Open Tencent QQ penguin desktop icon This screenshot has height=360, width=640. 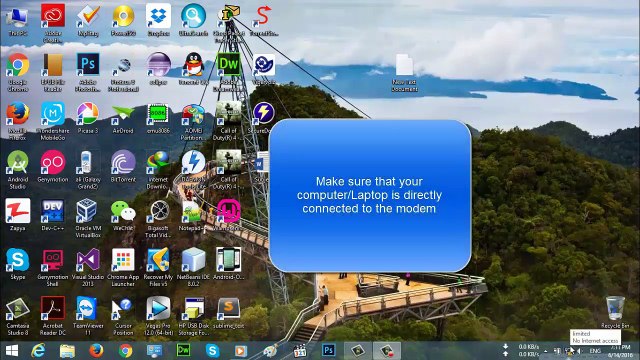click(x=193, y=69)
